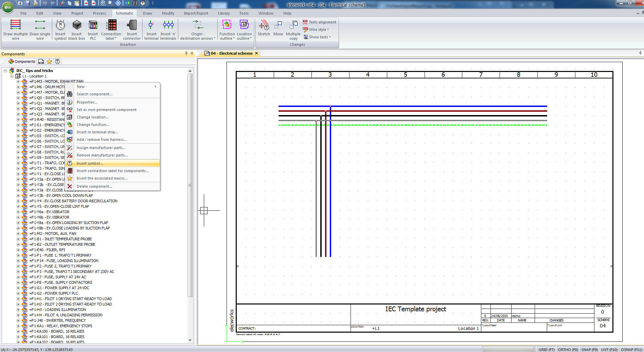Image resolution: width=644 pixels, height=352 pixels.
Task: Select =F1-KA1 RELAY, EMERGENCY STOPS item
Action: [60, 326]
